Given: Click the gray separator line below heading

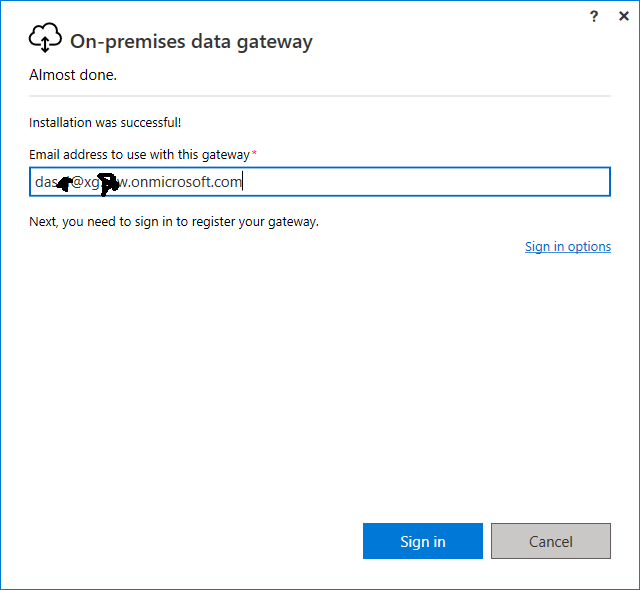Looking at the screenshot, I should [320, 96].
